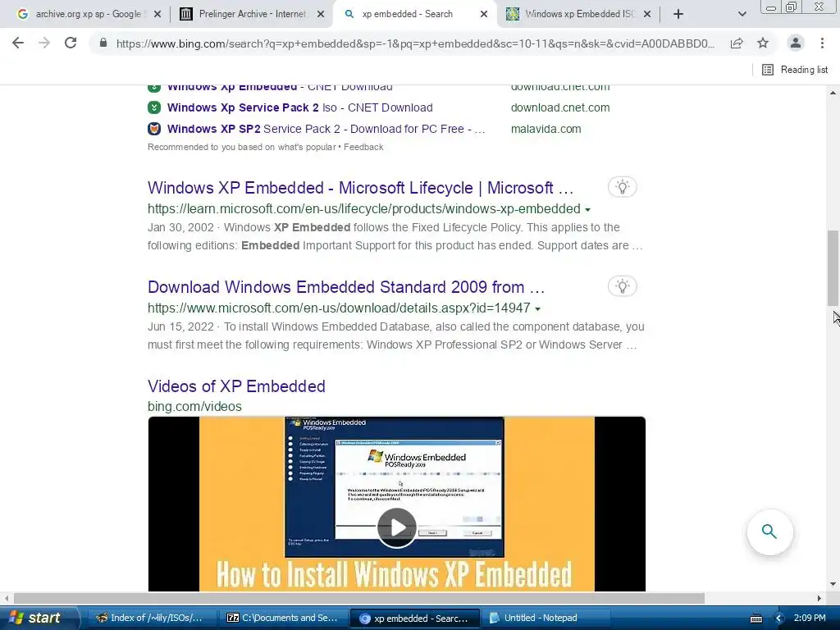Click the Feedback link under recommendations
The height and width of the screenshot is (630, 840).
point(363,147)
